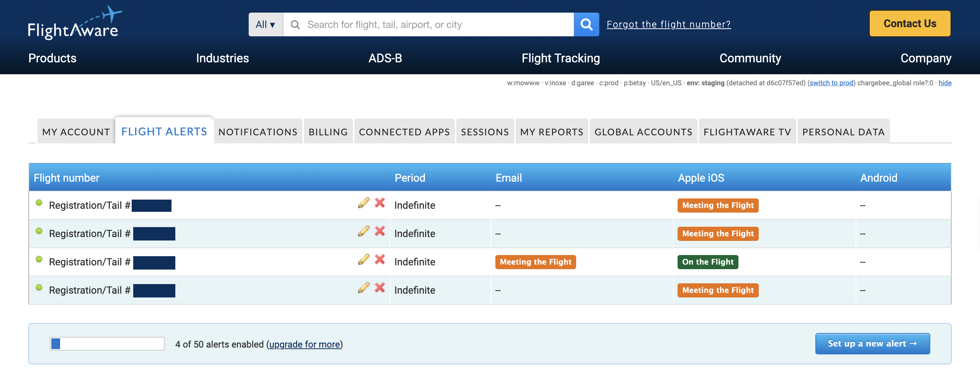Click green status dot of second alert
Screen dimensions: 980x377
pos(39,231)
